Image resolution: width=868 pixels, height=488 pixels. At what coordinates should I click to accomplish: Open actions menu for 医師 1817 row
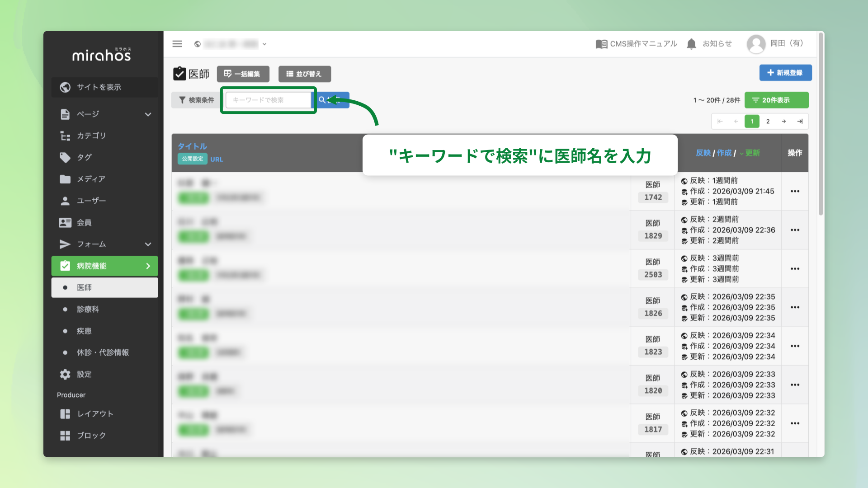[795, 423]
